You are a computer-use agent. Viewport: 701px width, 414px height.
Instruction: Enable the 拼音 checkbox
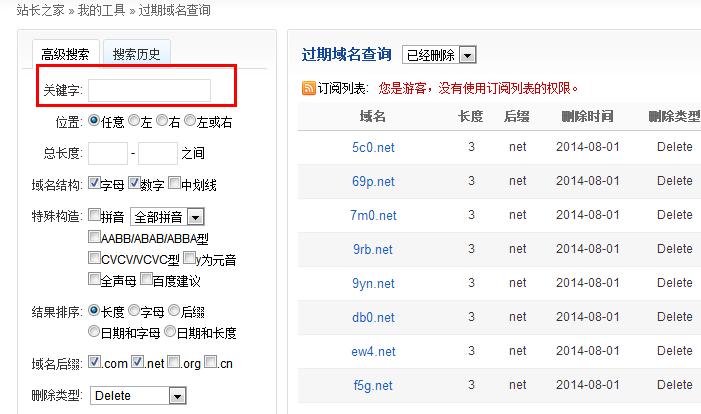pyautogui.click(x=94, y=215)
